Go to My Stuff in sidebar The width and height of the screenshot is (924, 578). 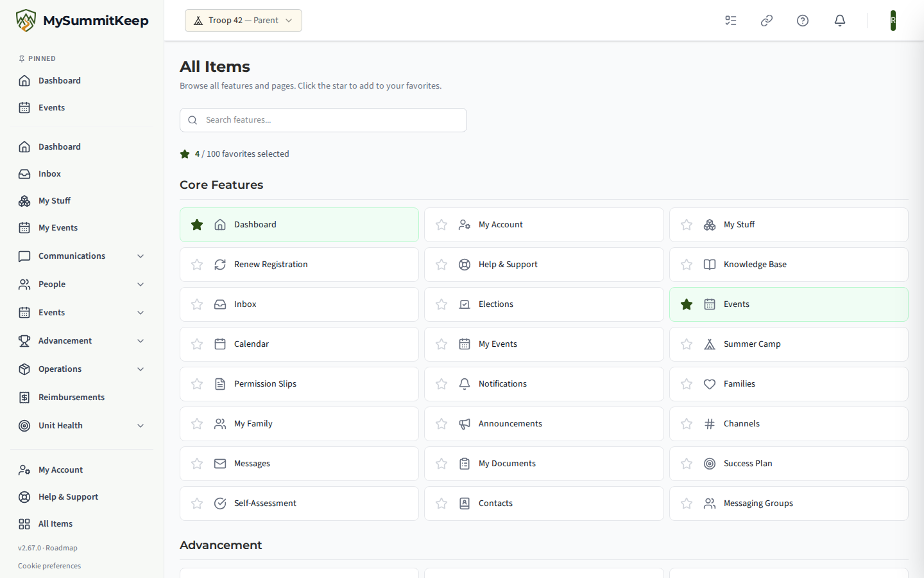pyautogui.click(x=82, y=201)
